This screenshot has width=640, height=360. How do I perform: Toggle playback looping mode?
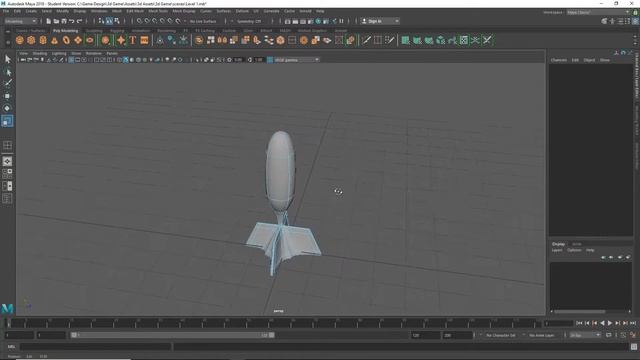[609, 335]
